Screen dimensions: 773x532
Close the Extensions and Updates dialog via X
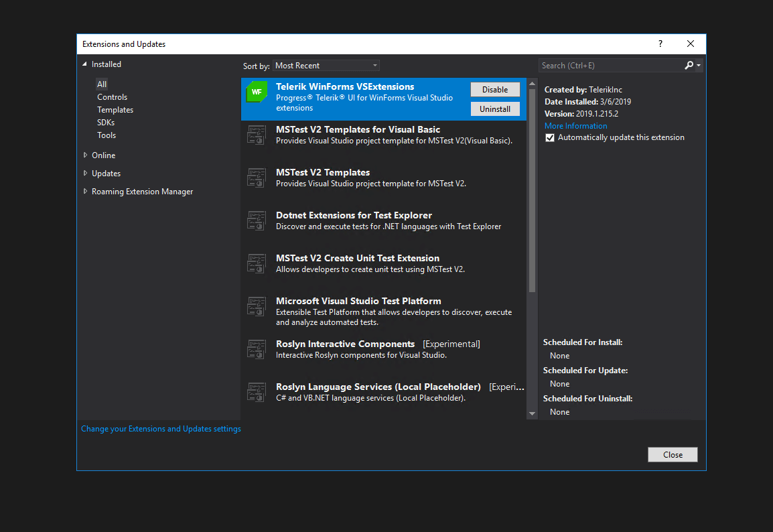[690, 44]
